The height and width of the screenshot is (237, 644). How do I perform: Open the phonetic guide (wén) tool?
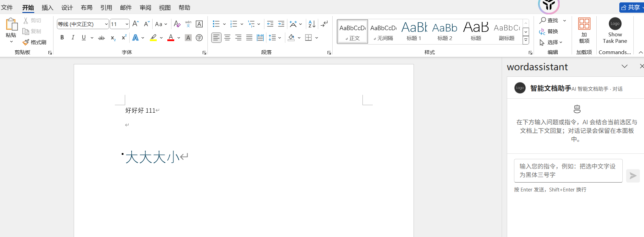188,24
